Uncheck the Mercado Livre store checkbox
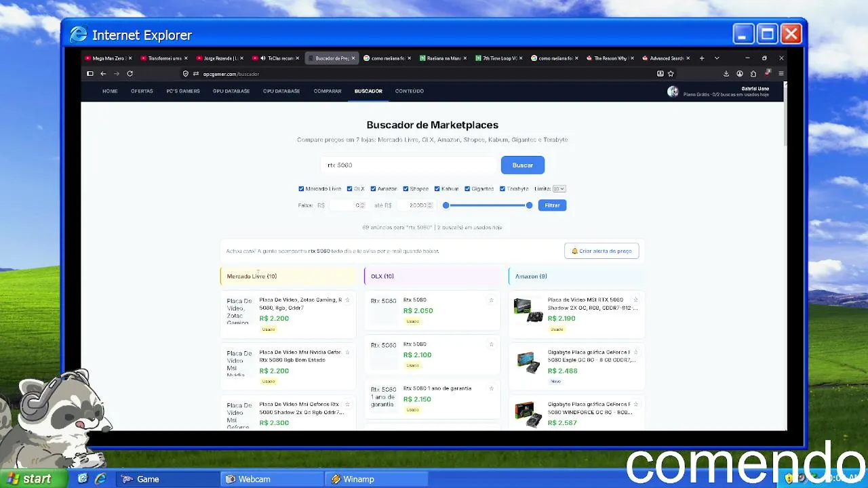This screenshot has width=868, height=488. click(x=301, y=189)
